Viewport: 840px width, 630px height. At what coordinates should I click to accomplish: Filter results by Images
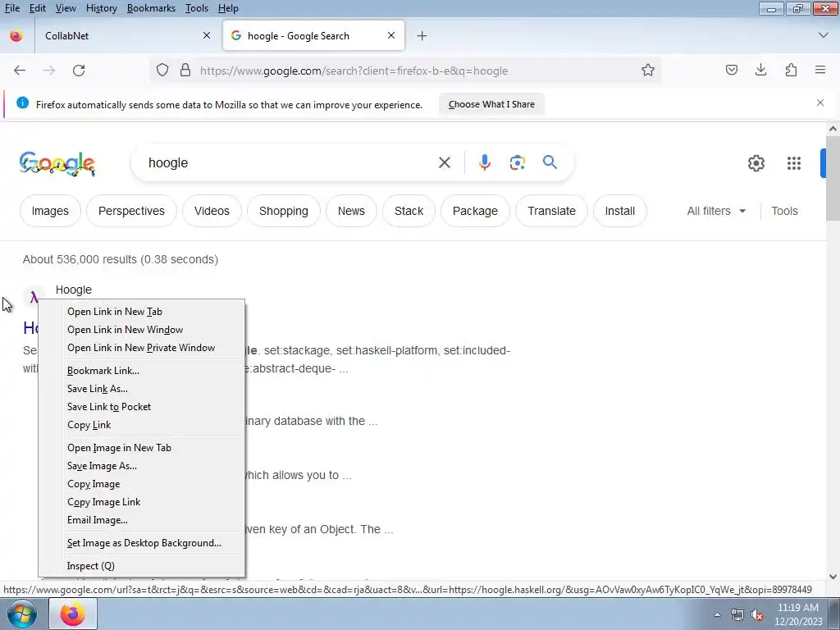click(50, 211)
